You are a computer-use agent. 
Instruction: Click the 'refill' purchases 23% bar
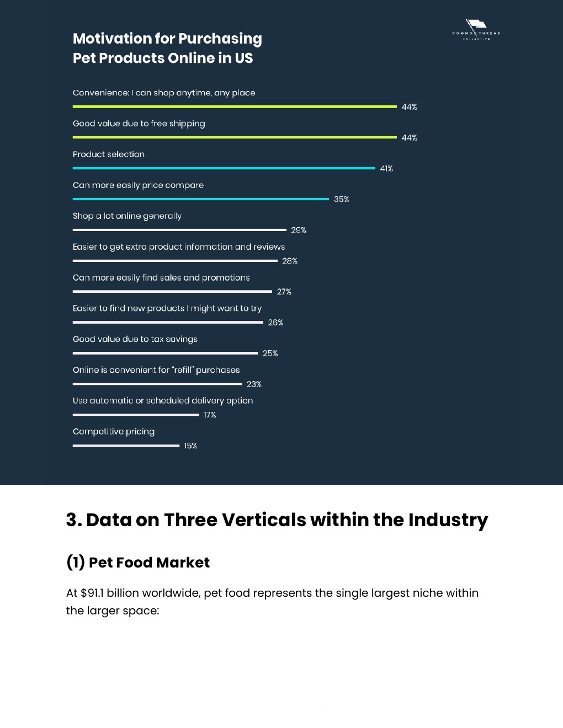[x=157, y=384]
